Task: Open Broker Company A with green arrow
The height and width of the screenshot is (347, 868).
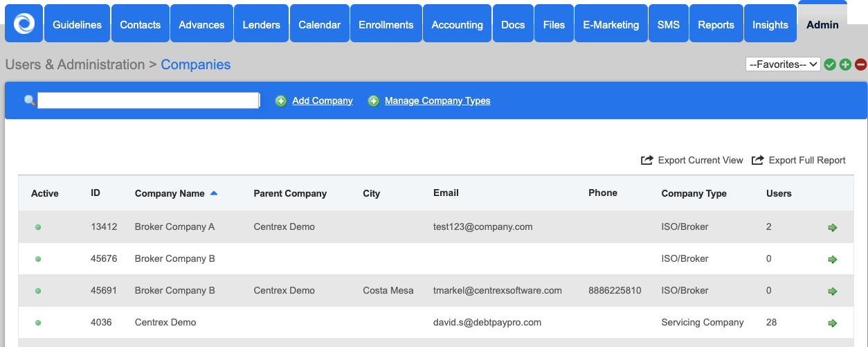Action: 833,227
